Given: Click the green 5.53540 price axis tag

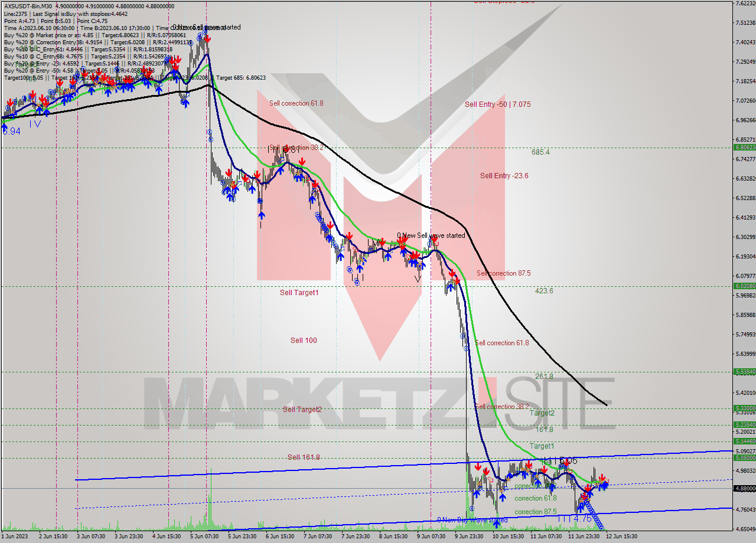Looking at the screenshot, I should [744, 371].
